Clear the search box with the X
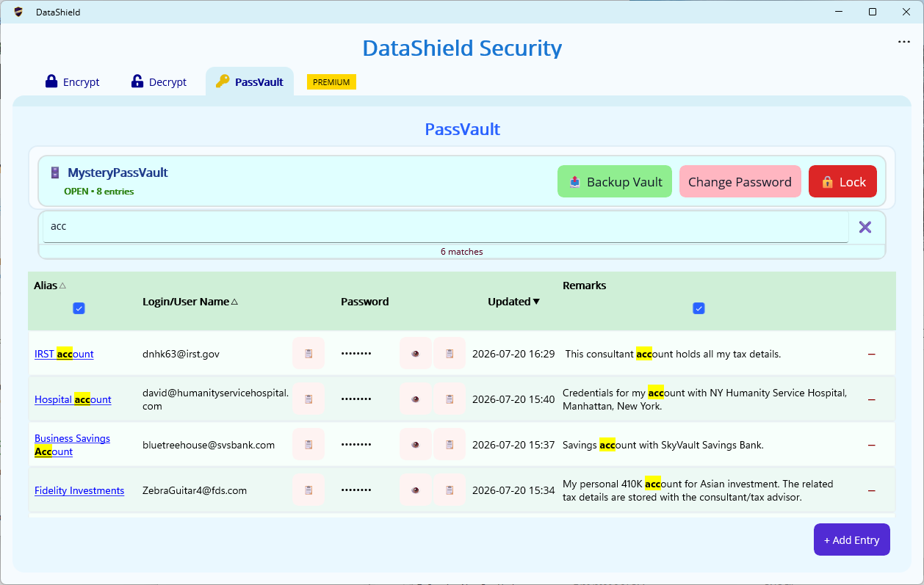This screenshot has height=585, width=924. 865,227
